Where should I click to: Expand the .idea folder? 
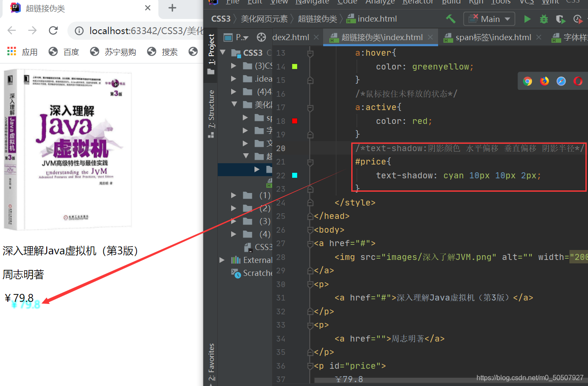(234, 79)
